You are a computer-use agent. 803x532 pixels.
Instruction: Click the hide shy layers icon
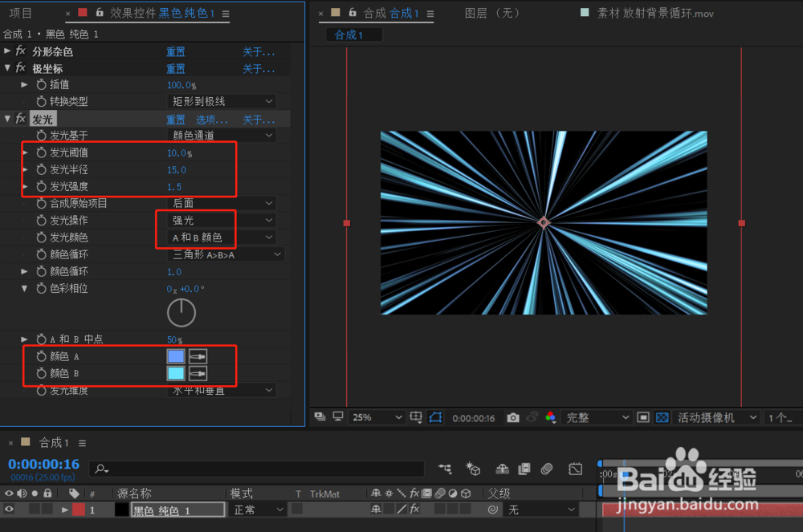[x=503, y=468]
